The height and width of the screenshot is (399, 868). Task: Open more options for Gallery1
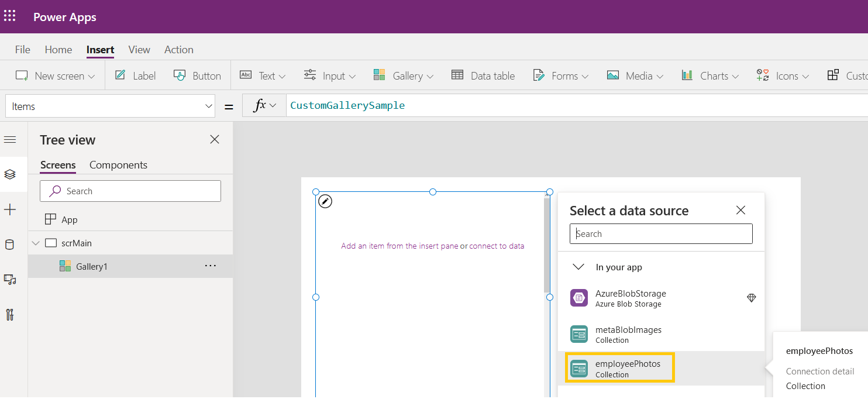[211, 266]
